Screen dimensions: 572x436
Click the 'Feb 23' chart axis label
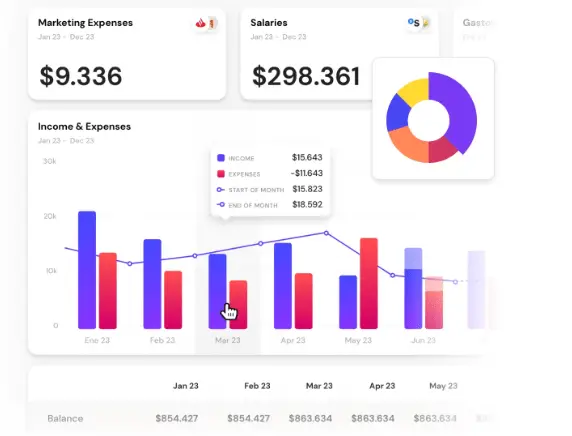[x=162, y=340]
